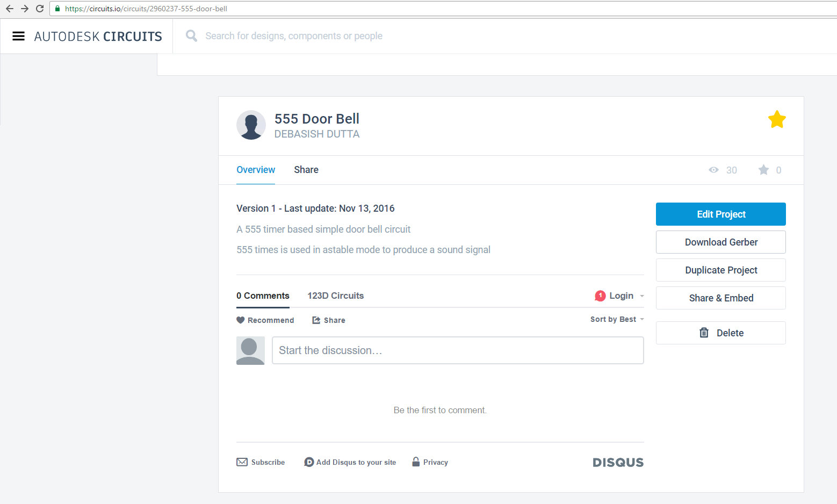This screenshot has width=837, height=504.
Task: Click the Share & Embed button
Action: [x=721, y=298]
